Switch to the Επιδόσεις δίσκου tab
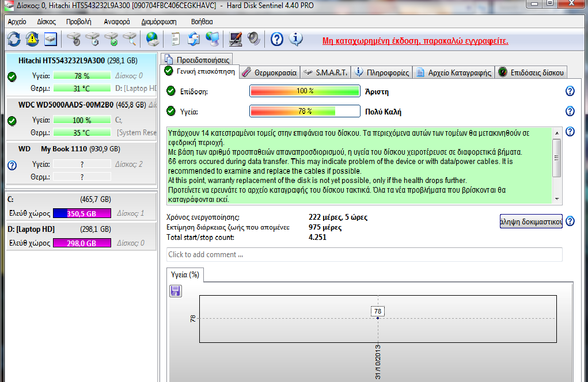 531,72
